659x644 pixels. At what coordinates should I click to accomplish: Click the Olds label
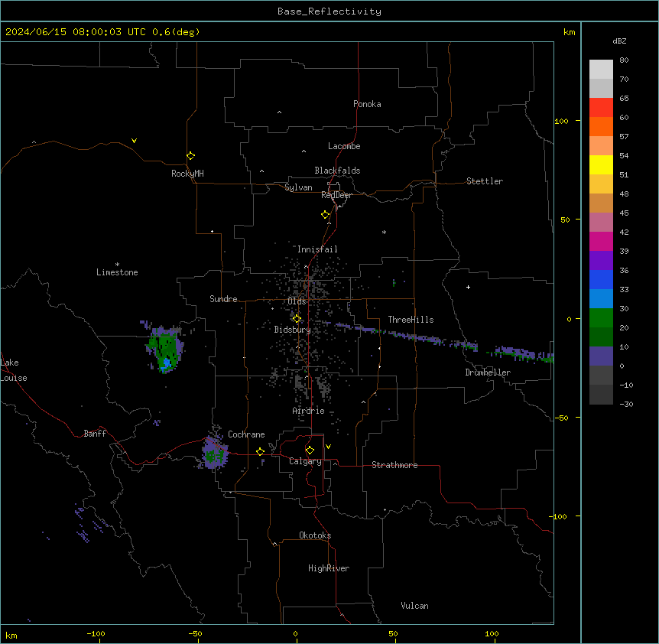pyautogui.click(x=297, y=301)
